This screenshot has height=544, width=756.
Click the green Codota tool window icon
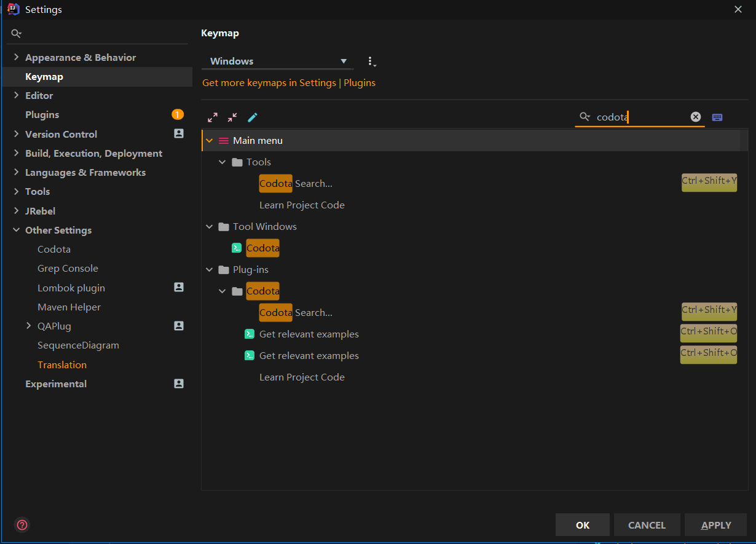click(237, 248)
